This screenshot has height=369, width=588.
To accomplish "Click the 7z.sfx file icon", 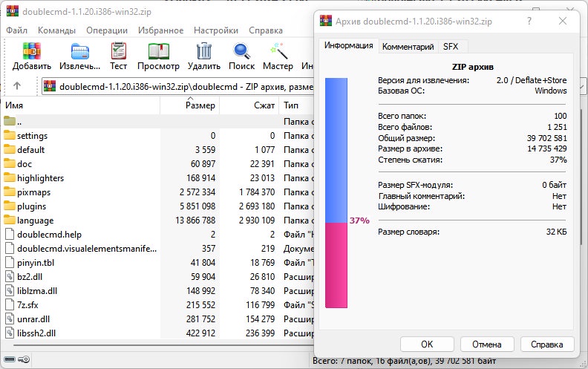I will tap(10, 305).
